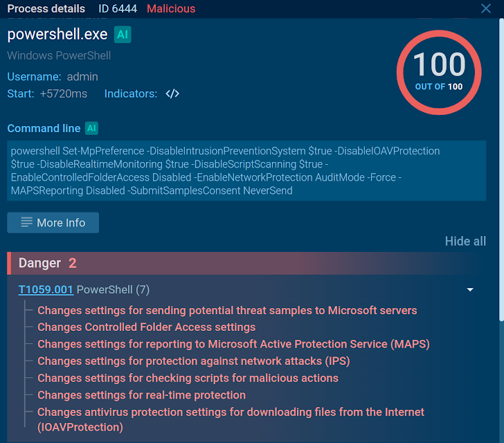Select the Controlled Folder Access settings entry
504x443 pixels.
pos(146,327)
